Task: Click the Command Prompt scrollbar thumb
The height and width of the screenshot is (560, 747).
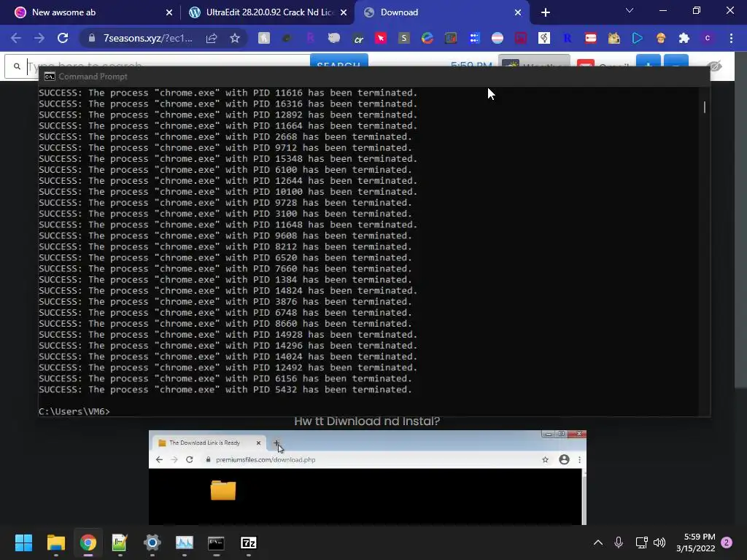Action: click(x=704, y=107)
